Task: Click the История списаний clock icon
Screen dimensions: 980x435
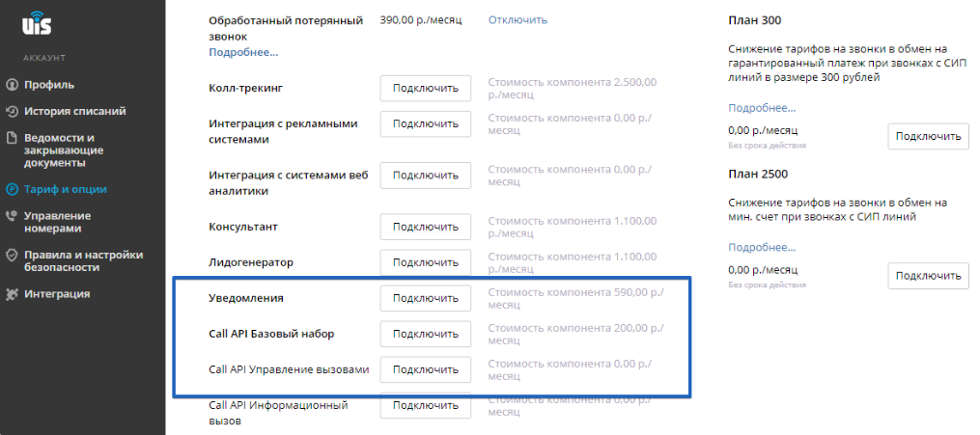Action: coord(12,111)
